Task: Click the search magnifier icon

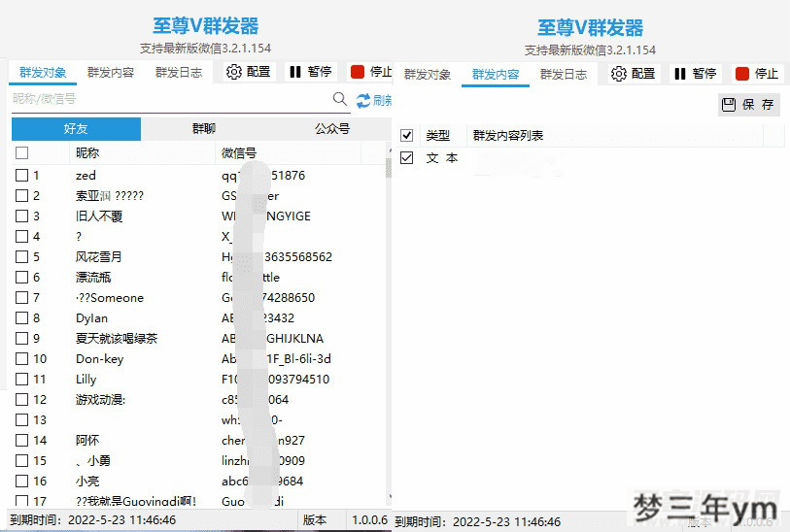Action: 340,99
